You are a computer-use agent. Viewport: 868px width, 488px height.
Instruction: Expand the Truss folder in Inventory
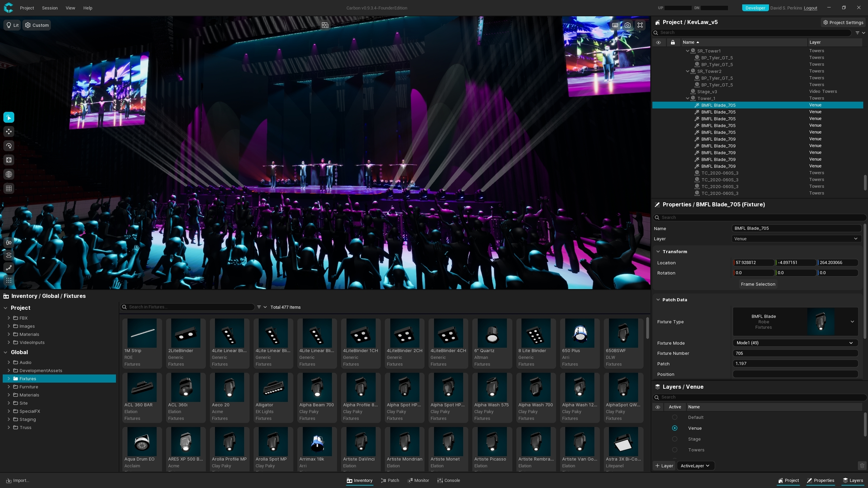click(x=9, y=427)
